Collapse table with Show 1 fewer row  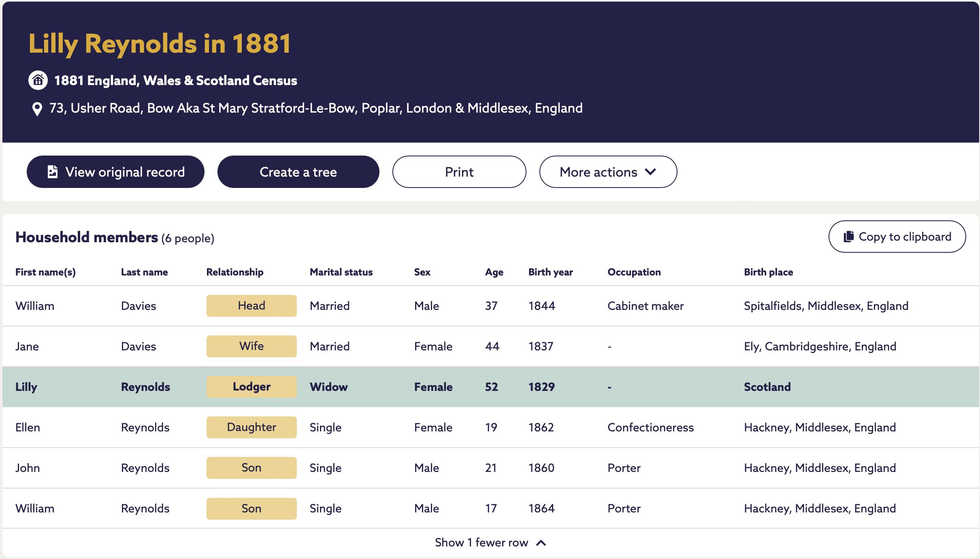(x=490, y=542)
